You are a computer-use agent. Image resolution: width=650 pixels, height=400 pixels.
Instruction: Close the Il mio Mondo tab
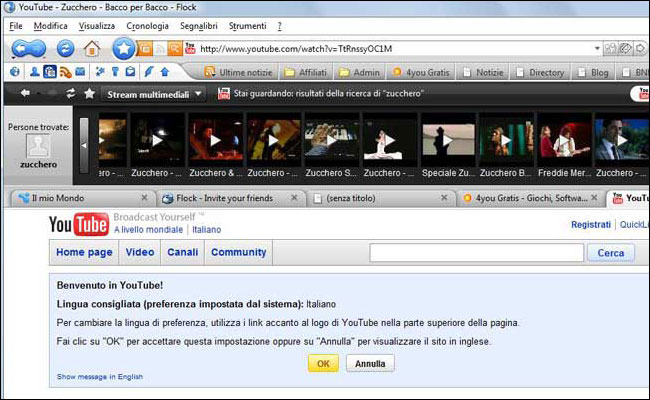tap(143, 198)
